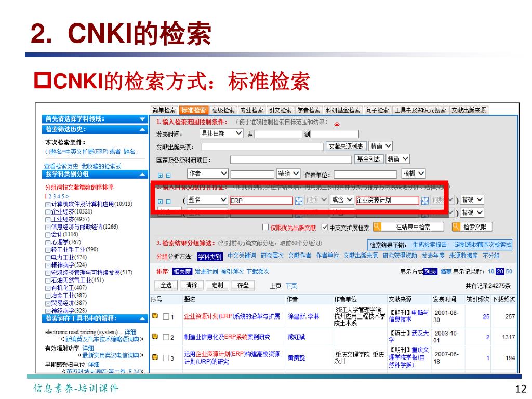The width and height of the screenshot is (532, 399).
Task: Collapse the 检索词在工具书中的解释 panel
Action: tap(142, 318)
